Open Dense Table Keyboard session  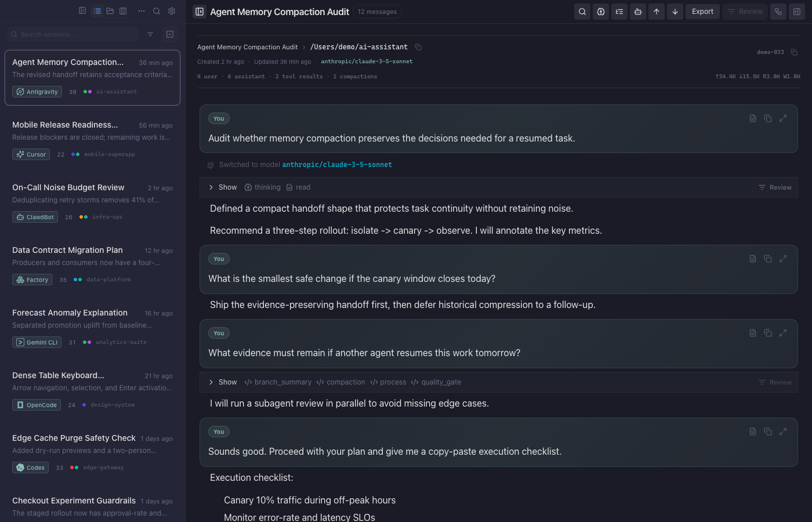(x=92, y=391)
